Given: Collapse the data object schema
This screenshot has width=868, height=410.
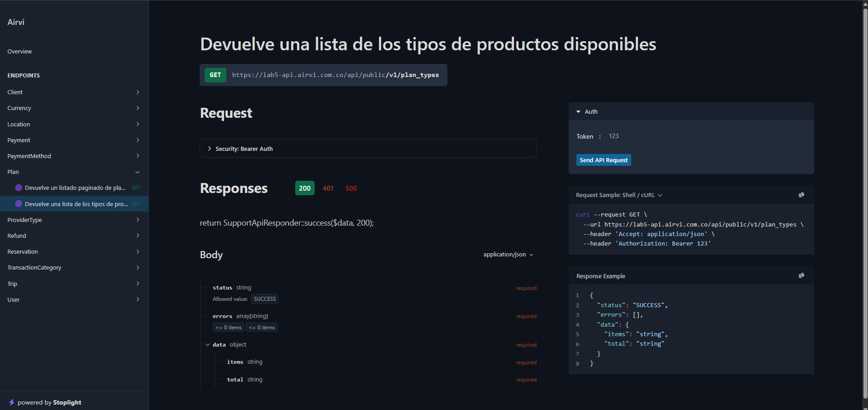Looking at the screenshot, I should pyautogui.click(x=207, y=345).
